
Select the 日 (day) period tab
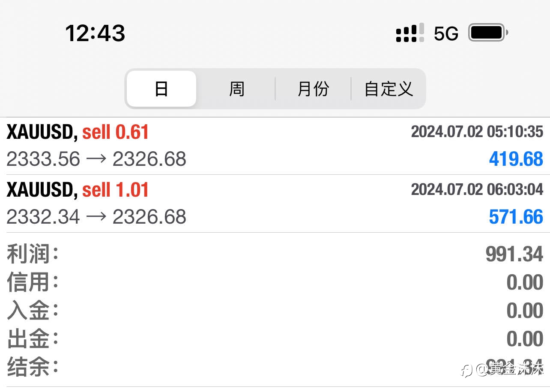[161, 89]
